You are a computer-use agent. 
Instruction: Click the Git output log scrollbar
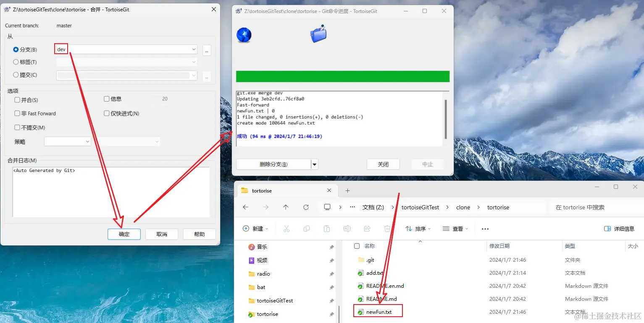pyautogui.click(x=446, y=119)
